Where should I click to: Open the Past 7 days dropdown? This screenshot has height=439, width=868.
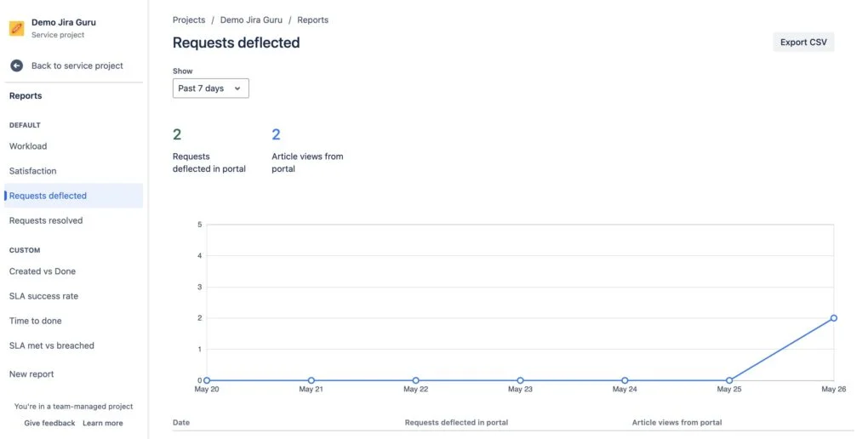click(x=211, y=88)
